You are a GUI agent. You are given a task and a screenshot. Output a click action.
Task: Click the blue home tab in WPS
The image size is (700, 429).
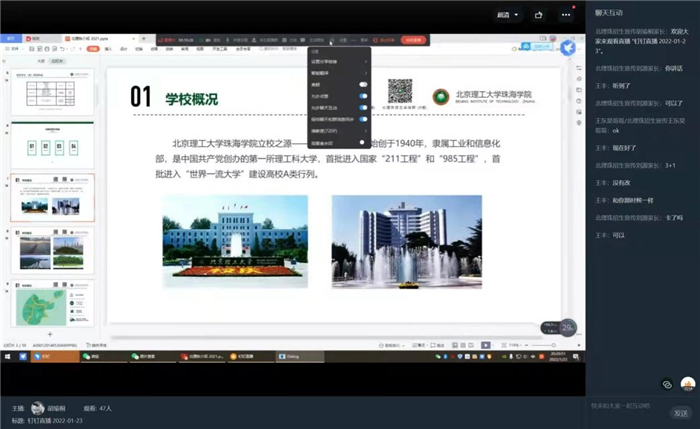pyautogui.click(x=11, y=39)
